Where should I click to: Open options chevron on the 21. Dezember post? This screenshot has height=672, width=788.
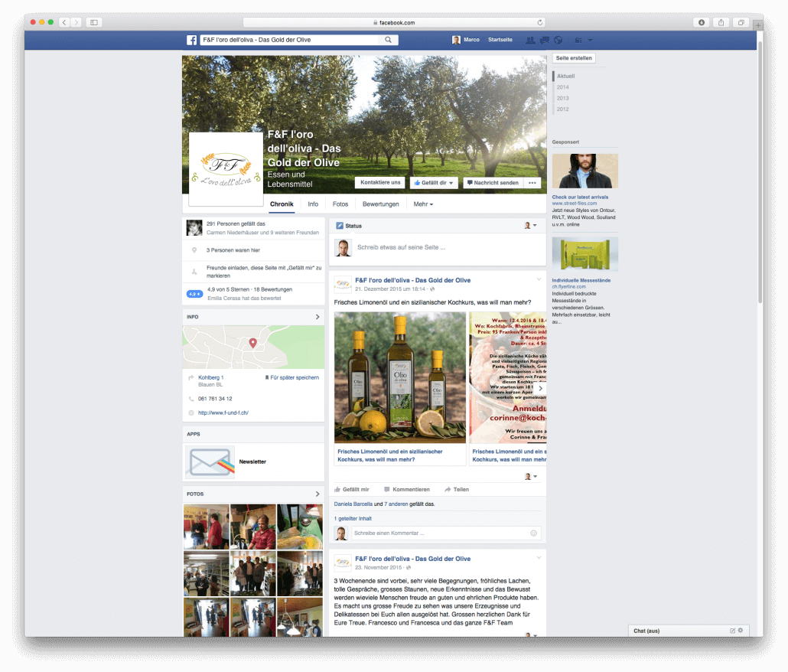[539, 279]
